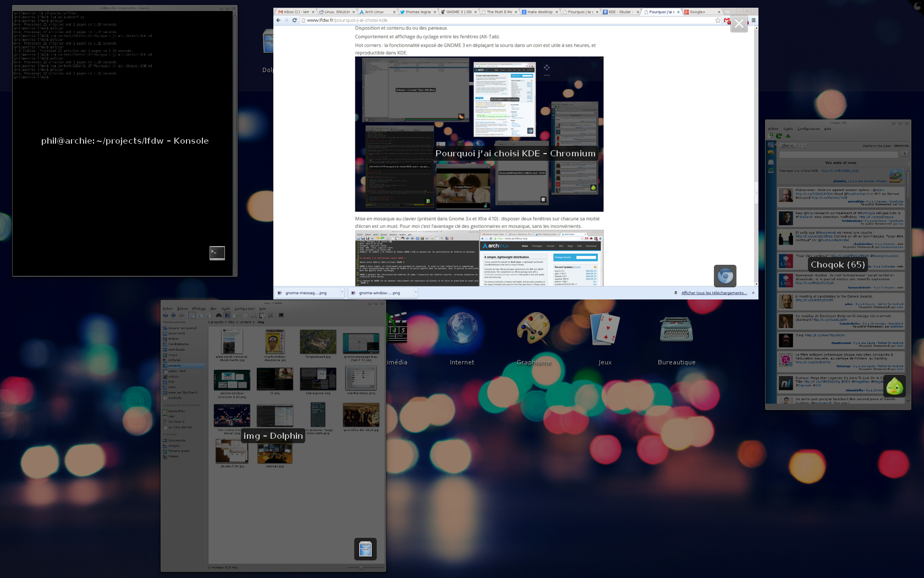Open terminal panel from Dolphin toolbar

(x=281, y=315)
